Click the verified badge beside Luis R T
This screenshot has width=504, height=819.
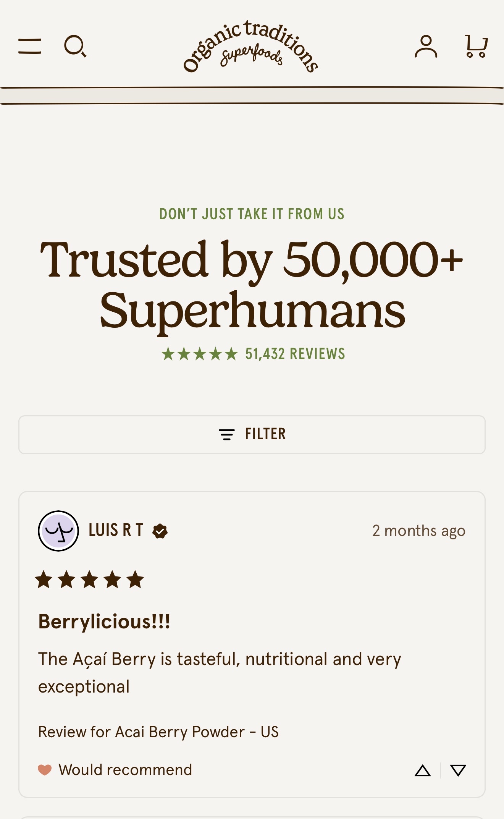tap(160, 531)
